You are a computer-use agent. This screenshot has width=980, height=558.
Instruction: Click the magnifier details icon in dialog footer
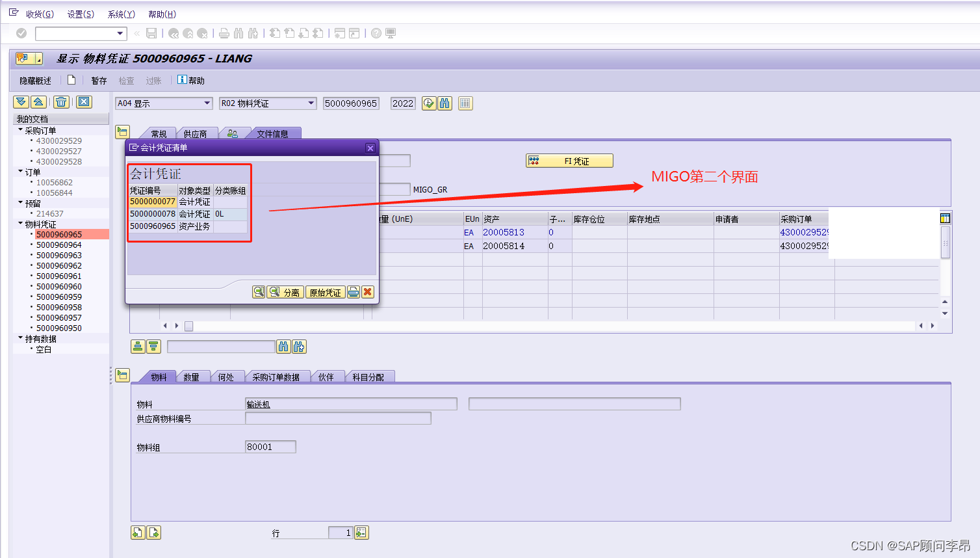(x=259, y=292)
